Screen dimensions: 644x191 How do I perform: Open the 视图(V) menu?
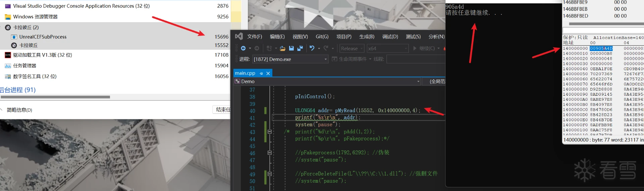[300, 37]
